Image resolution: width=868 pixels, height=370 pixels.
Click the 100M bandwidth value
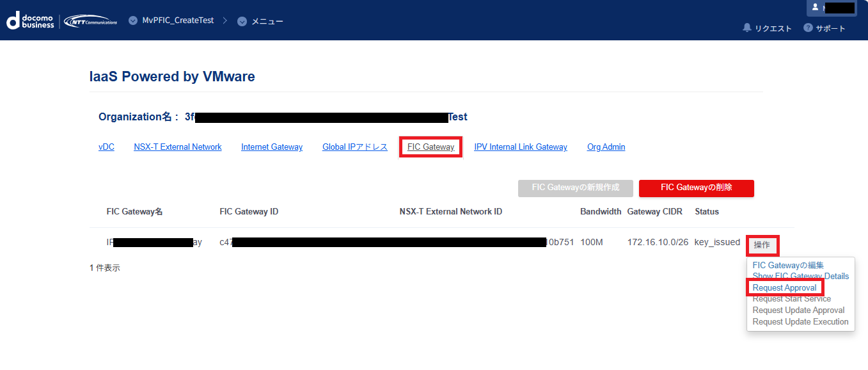click(x=592, y=243)
